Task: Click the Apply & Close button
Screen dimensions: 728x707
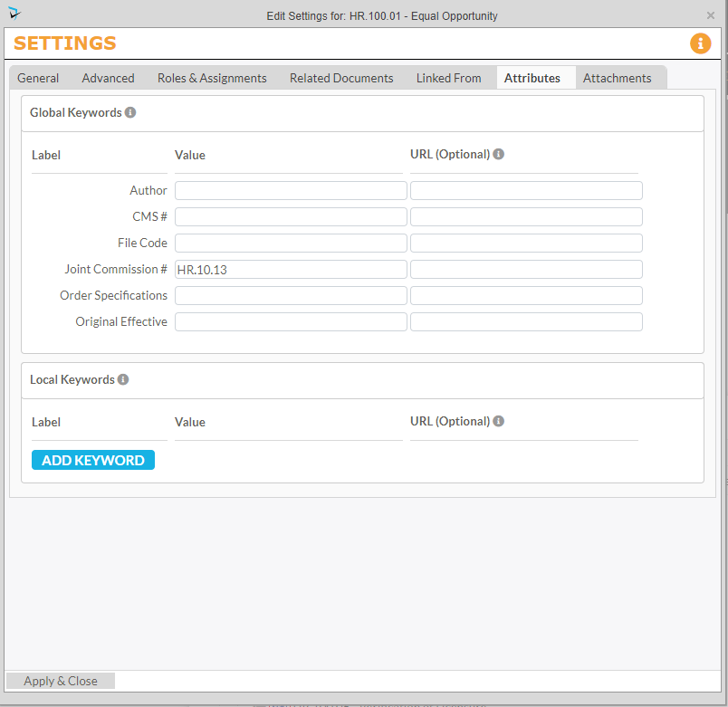Action: pos(61,681)
